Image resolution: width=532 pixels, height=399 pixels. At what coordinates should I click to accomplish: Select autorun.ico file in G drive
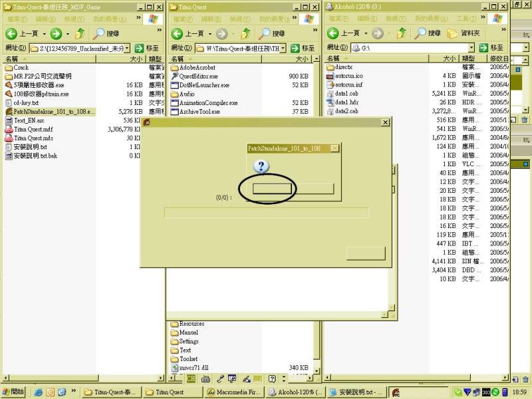344,76
